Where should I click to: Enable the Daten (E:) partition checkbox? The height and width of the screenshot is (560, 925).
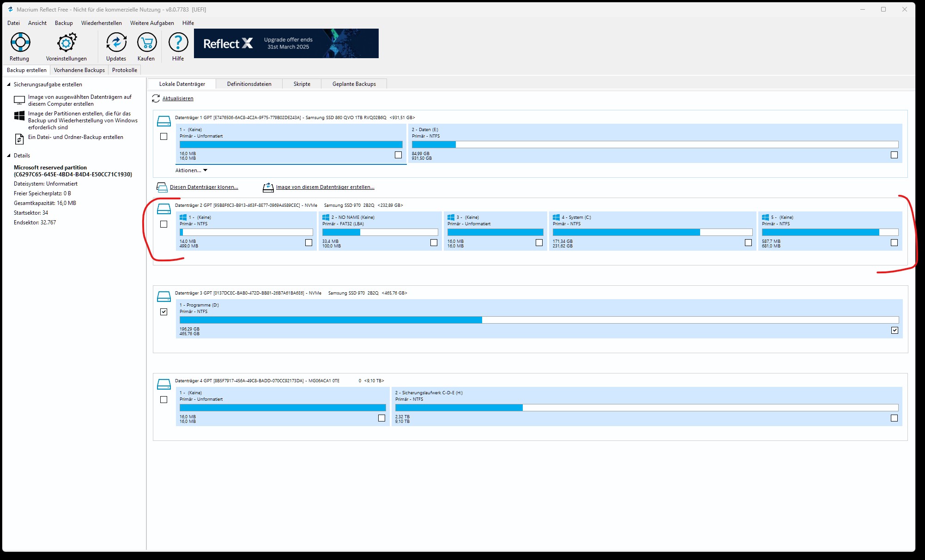pos(894,155)
